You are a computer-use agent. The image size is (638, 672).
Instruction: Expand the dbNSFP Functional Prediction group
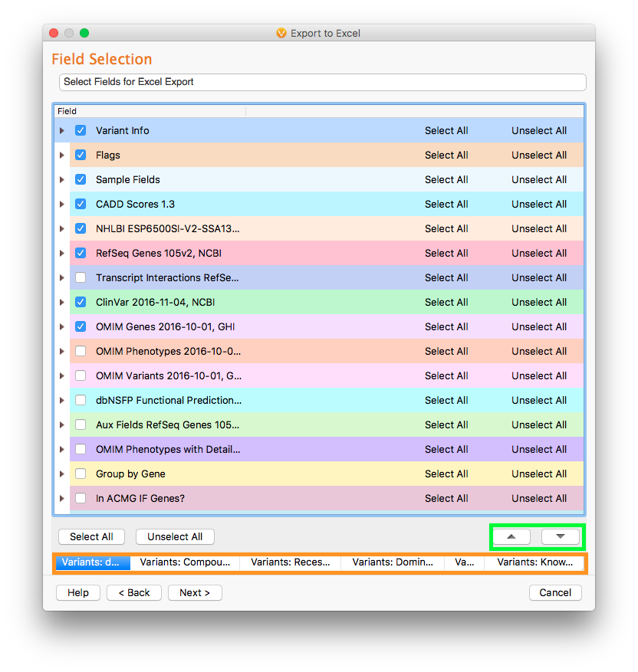tap(62, 400)
